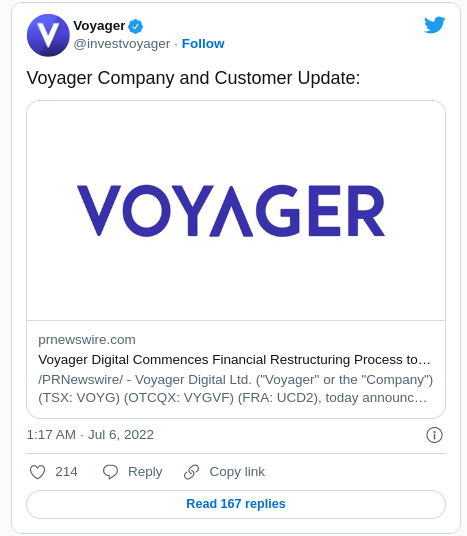
Task: Open the Twitter bird logo
Action: click(x=435, y=25)
